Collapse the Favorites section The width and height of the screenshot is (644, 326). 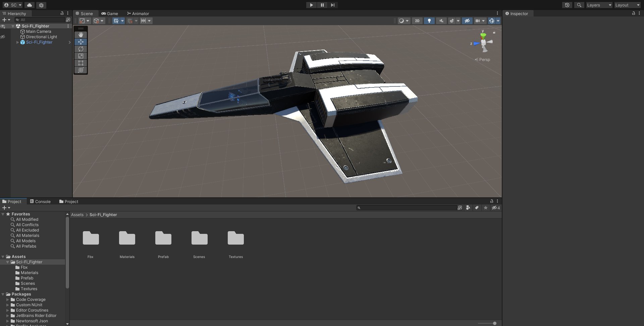3,214
